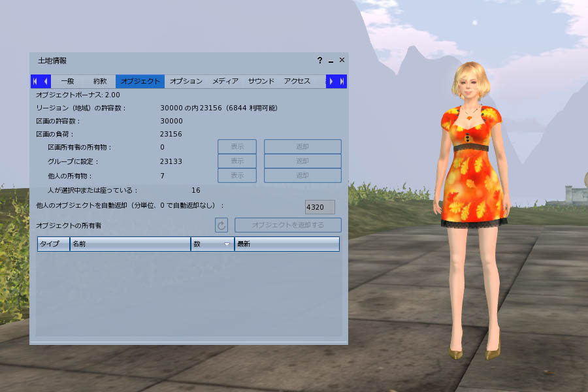Switch to the 約款 tab
This screenshot has height=392, width=588.
pos(100,82)
